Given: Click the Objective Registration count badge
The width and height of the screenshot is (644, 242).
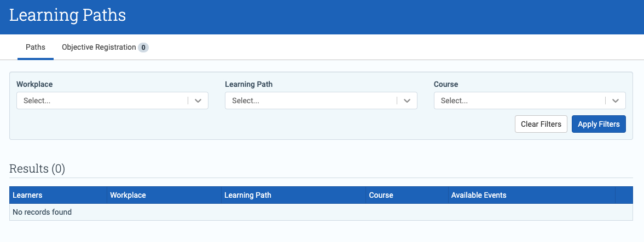Looking at the screenshot, I should [143, 48].
